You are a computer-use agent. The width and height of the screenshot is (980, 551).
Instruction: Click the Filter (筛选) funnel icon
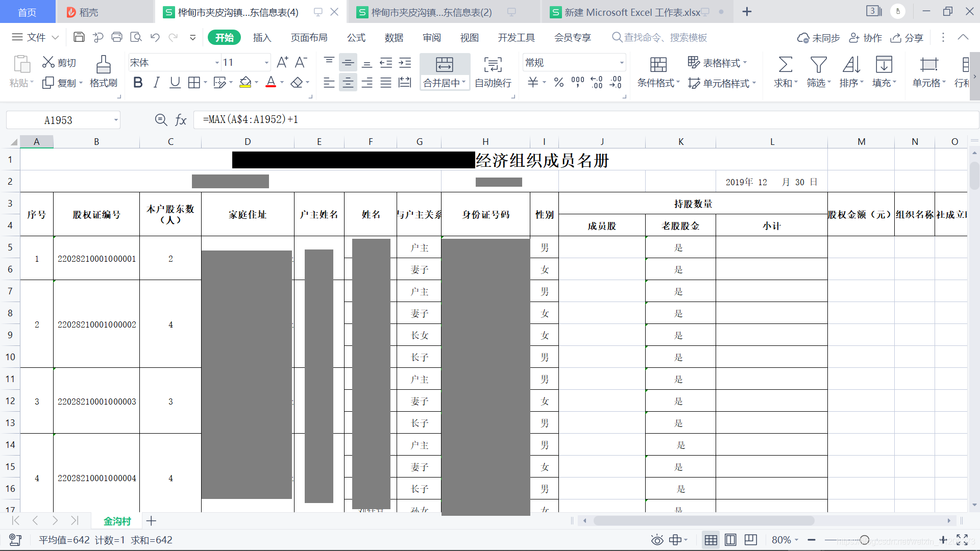point(818,65)
